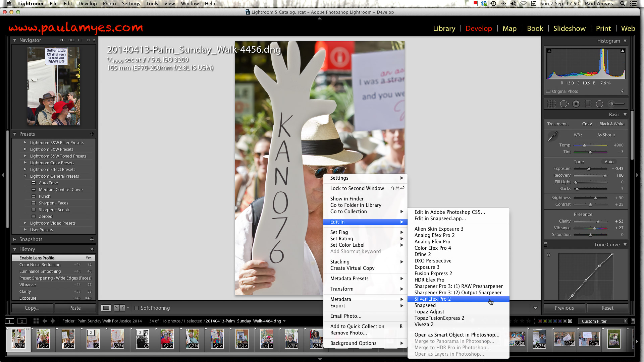Toggle the Original Photo checkbox
Viewport: 644px width, 362px height.
[548, 92]
